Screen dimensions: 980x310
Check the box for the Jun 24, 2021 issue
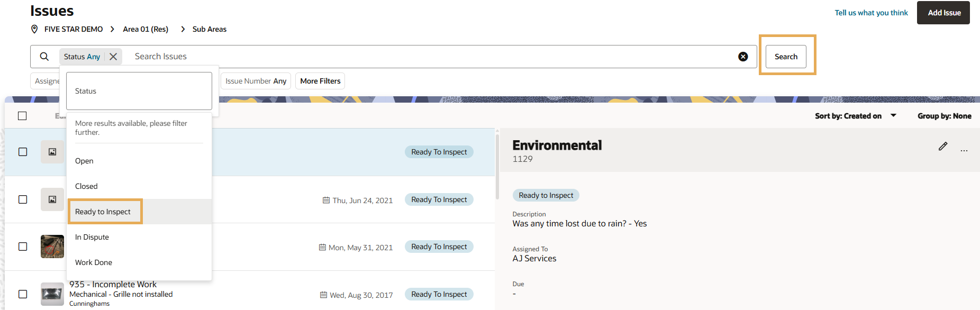pos(23,199)
